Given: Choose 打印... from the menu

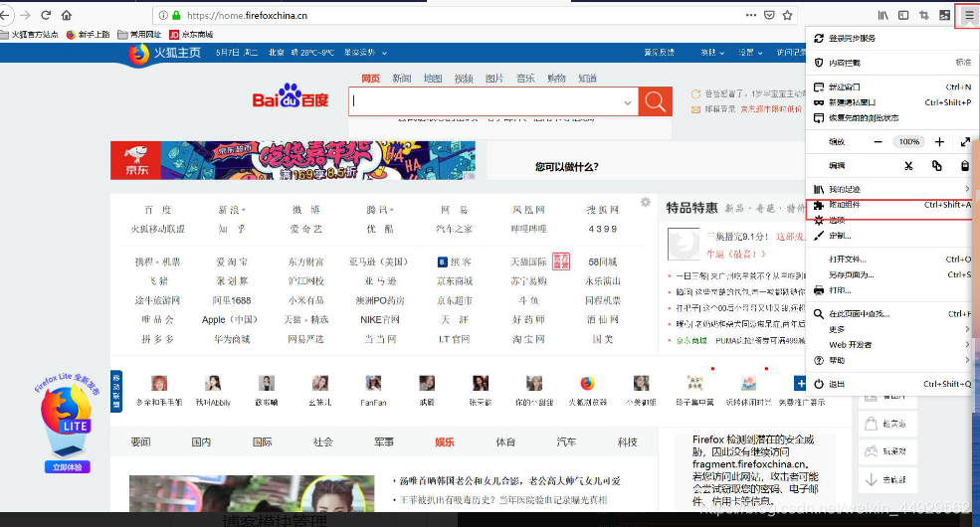Looking at the screenshot, I should [x=891, y=290].
